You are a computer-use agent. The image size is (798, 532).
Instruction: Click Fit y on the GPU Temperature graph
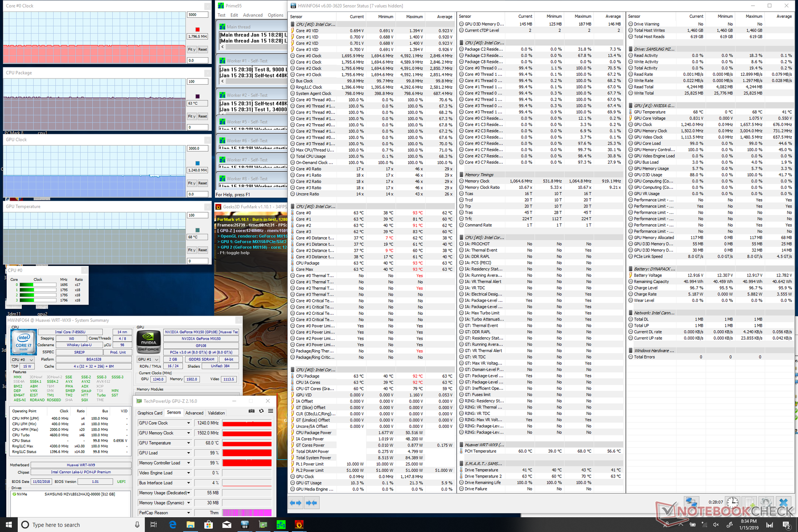pyautogui.click(x=192, y=250)
